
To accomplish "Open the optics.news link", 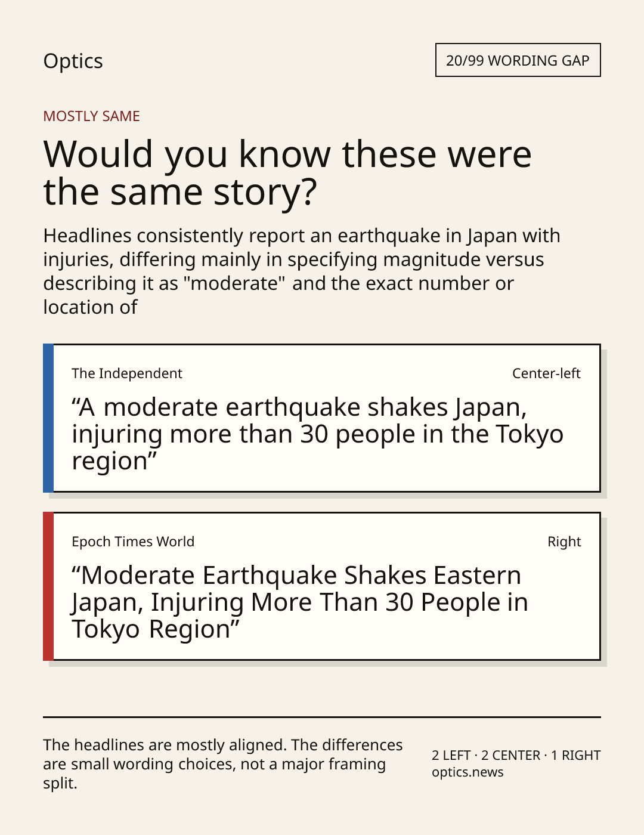I will pos(467,772).
